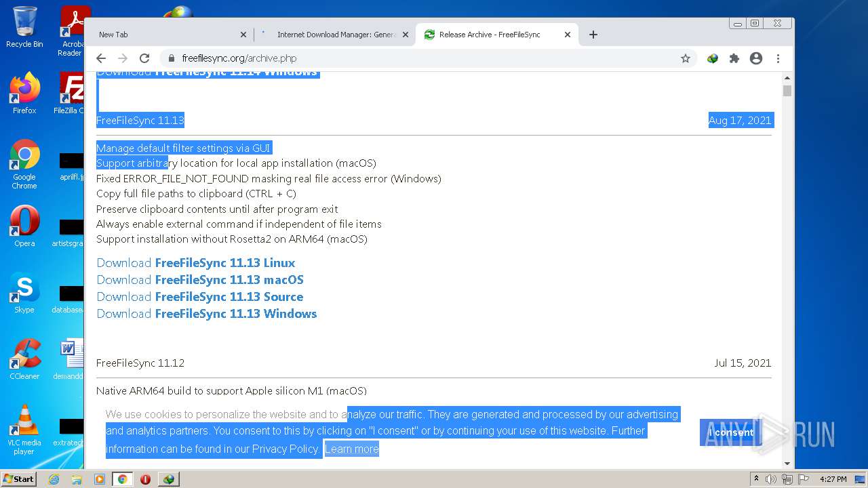Open Windows Explorer folder in taskbar
Screen dimensions: 868x488
[x=77, y=479]
